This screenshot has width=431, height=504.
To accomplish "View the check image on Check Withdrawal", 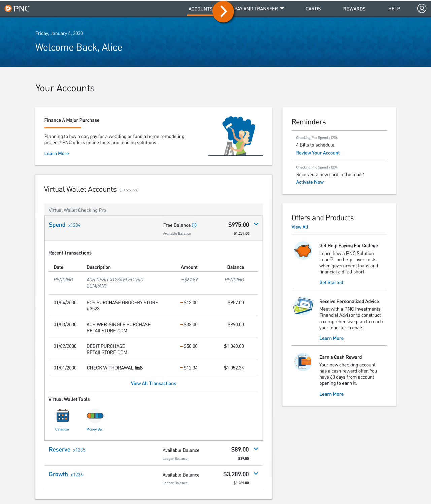I will tap(139, 368).
